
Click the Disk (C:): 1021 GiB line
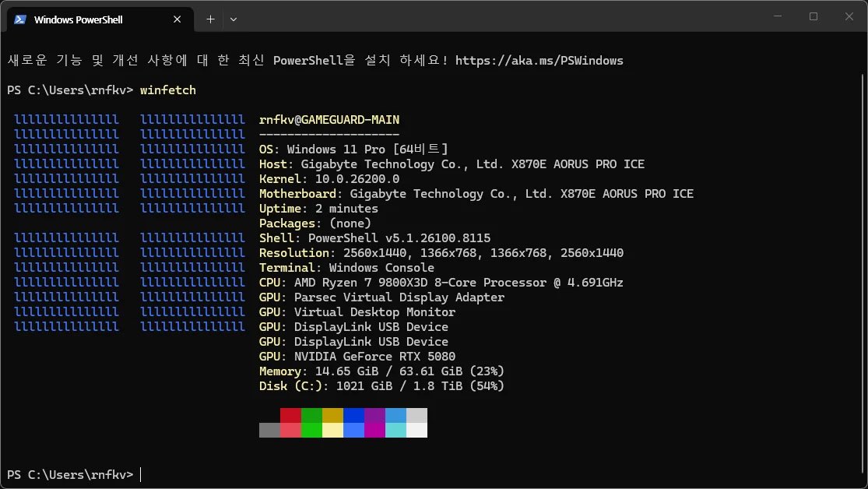(x=381, y=386)
